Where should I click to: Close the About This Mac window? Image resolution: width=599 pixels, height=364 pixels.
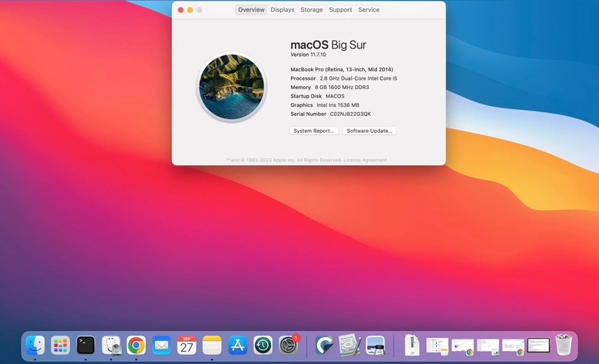180,10
